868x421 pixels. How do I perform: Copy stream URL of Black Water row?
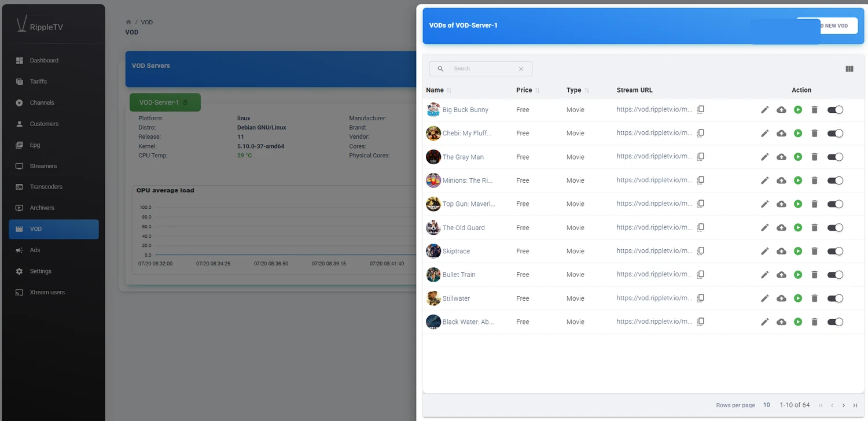700,322
